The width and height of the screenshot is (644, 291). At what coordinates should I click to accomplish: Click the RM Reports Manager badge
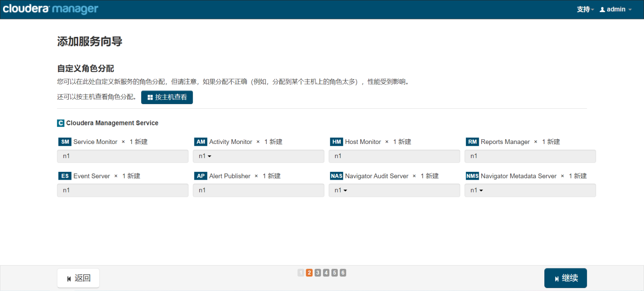point(472,142)
